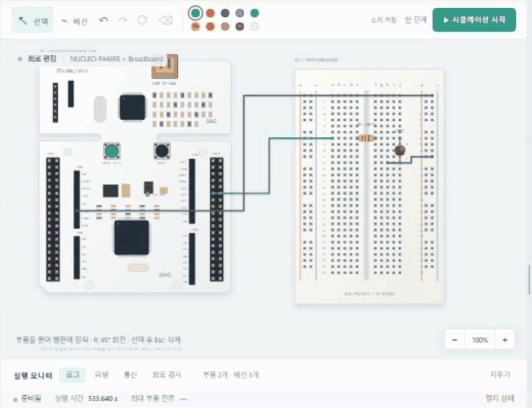532x408 pixels.
Task: Click the delete backspace icon
Action: point(166,20)
